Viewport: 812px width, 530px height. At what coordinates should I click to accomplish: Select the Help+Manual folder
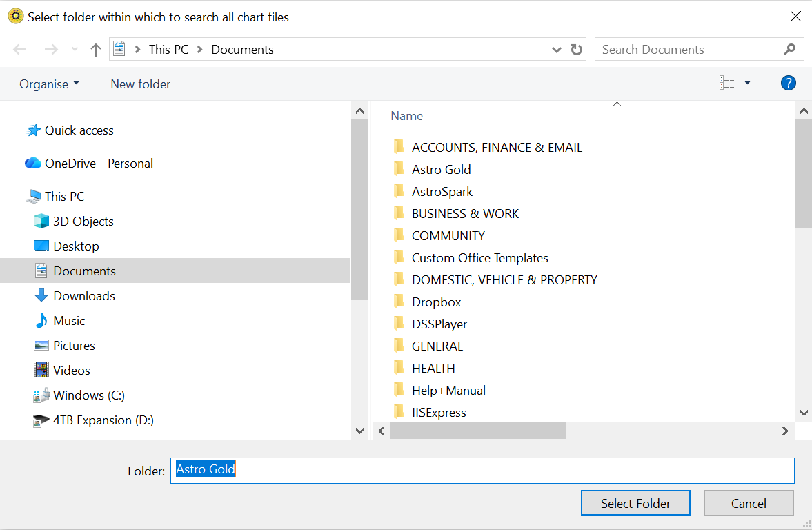[439, 391]
